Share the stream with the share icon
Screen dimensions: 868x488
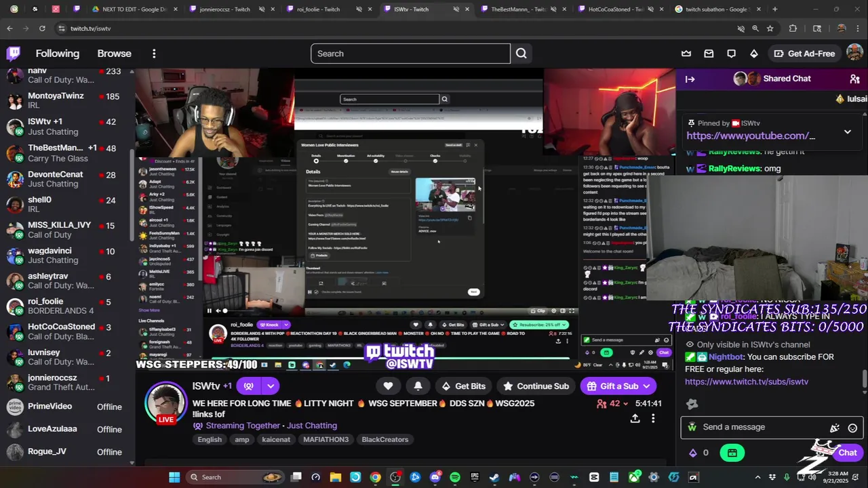click(x=635, y=418)
